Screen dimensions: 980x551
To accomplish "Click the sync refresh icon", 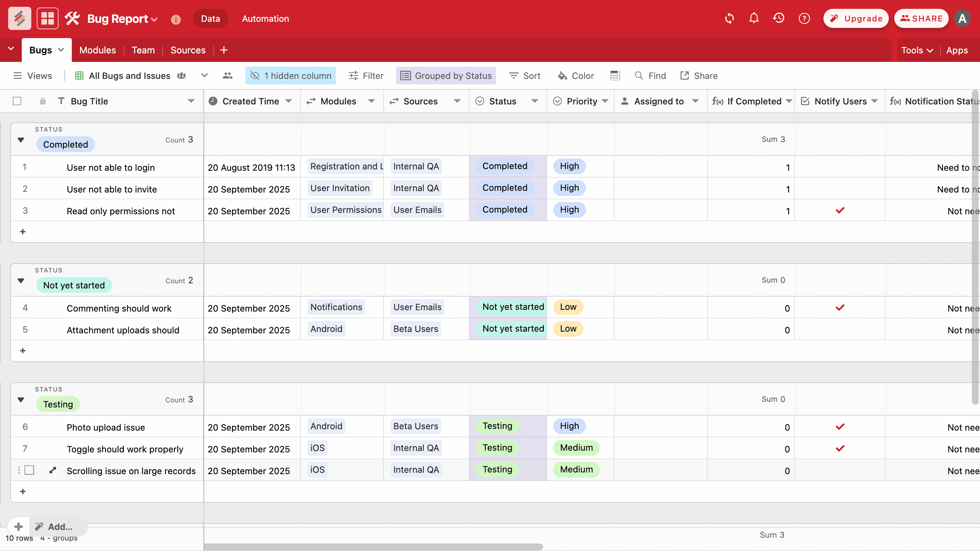I will pyautogui.click(x=729, y=18).
